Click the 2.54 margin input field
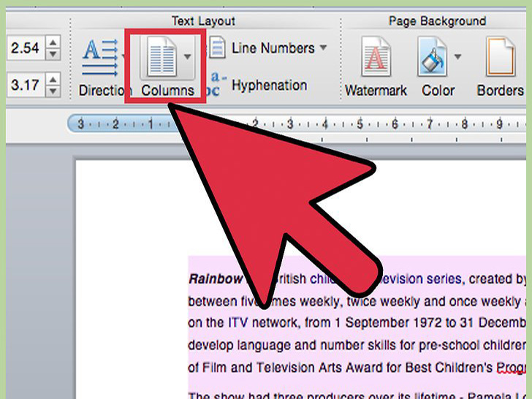Image resolution: width=532 pixels, height=399 pixels. point(26,47)
